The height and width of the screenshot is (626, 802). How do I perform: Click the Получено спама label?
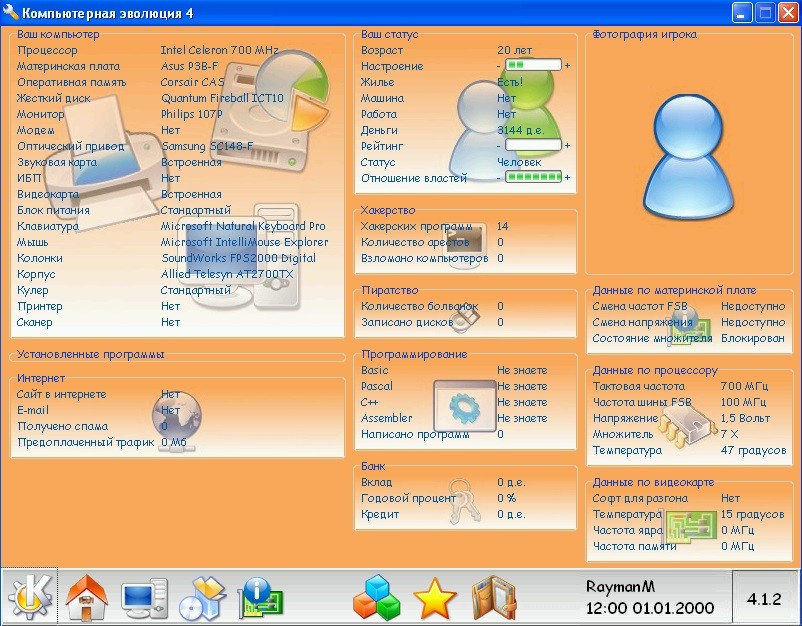tap(62, 426)
